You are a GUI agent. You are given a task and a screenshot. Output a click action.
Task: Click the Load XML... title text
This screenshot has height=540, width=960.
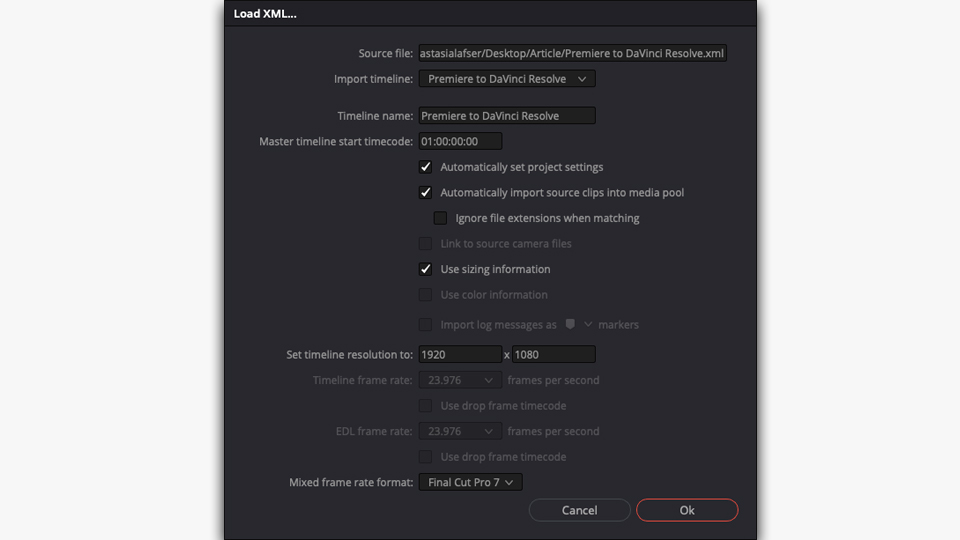point(265,13)
